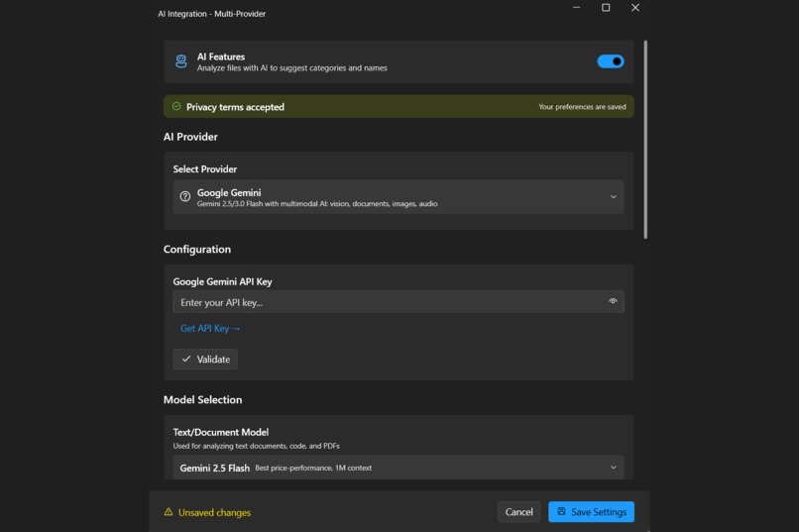Show API key with the eye icon
This screenshot has height=532, width=799.
pos(613,301)
